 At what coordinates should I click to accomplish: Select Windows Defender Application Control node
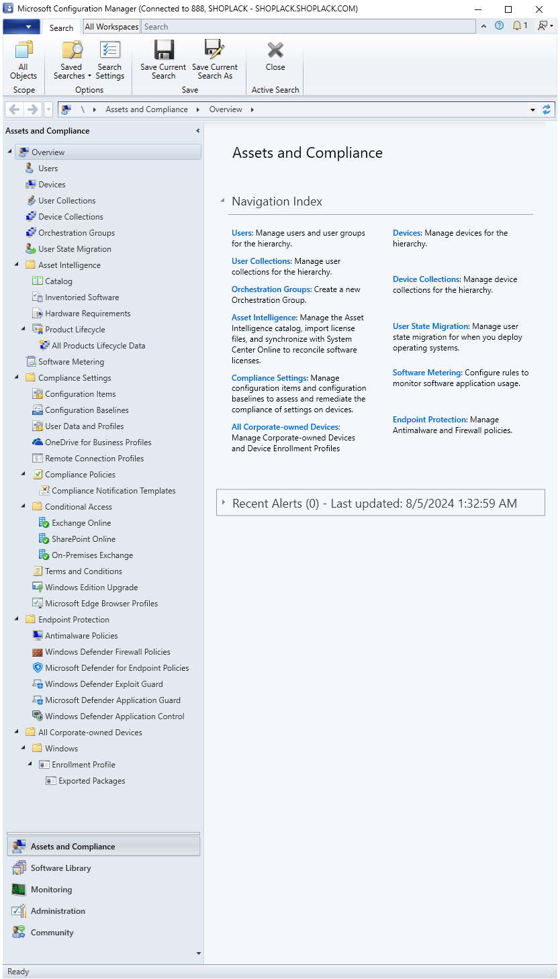(114, 716)
